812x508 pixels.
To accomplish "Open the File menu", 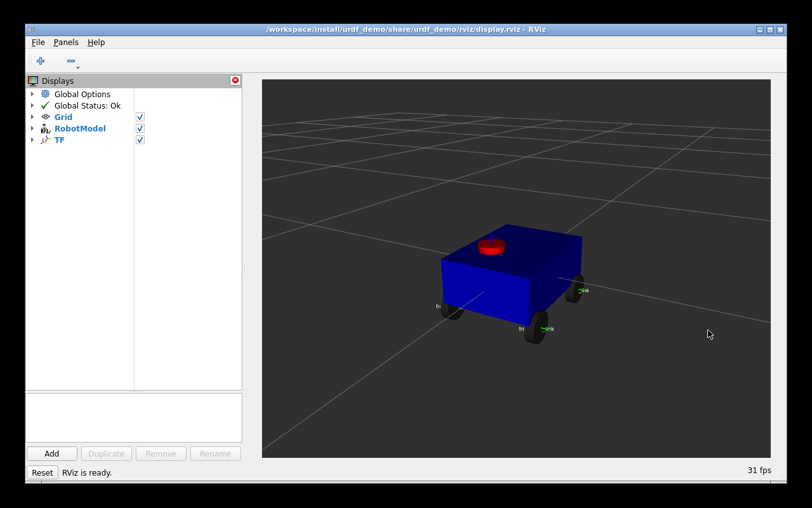I will (38, 43).
